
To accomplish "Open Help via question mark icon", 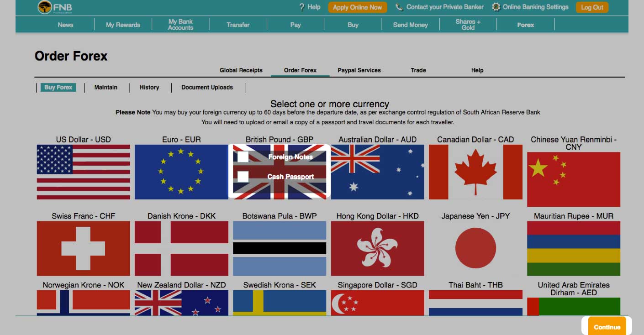I will click(x=302, y=7).
